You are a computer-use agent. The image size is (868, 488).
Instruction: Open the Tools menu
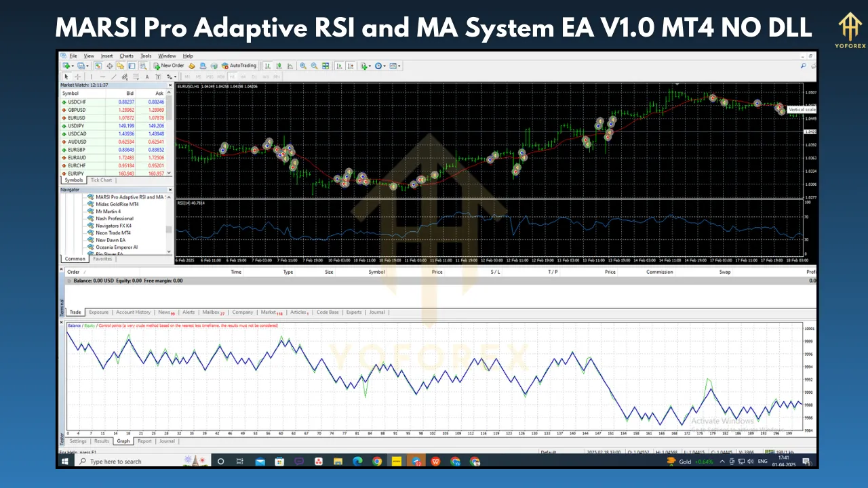coord(146,56)
